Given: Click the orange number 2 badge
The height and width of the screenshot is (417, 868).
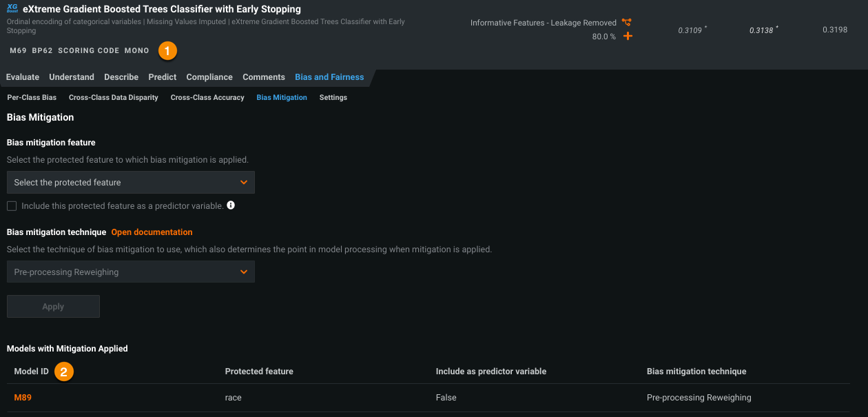Looking at the screenshot, I should [x=64, y=372].
